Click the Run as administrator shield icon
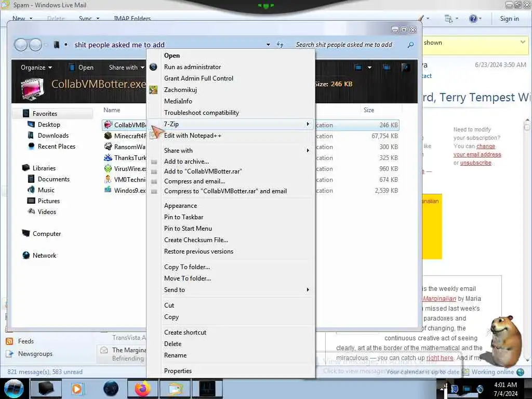532x399 pixels. [153, 67]
